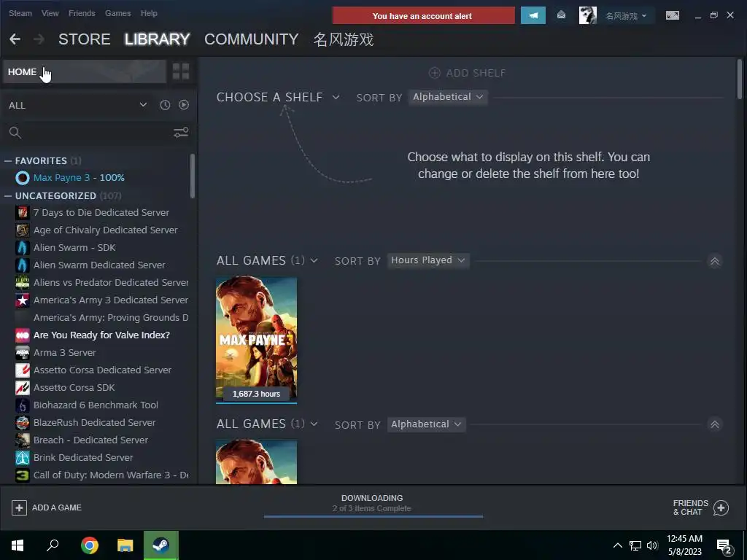Open the View menu
747x560 pixels.
click(50, 13)
